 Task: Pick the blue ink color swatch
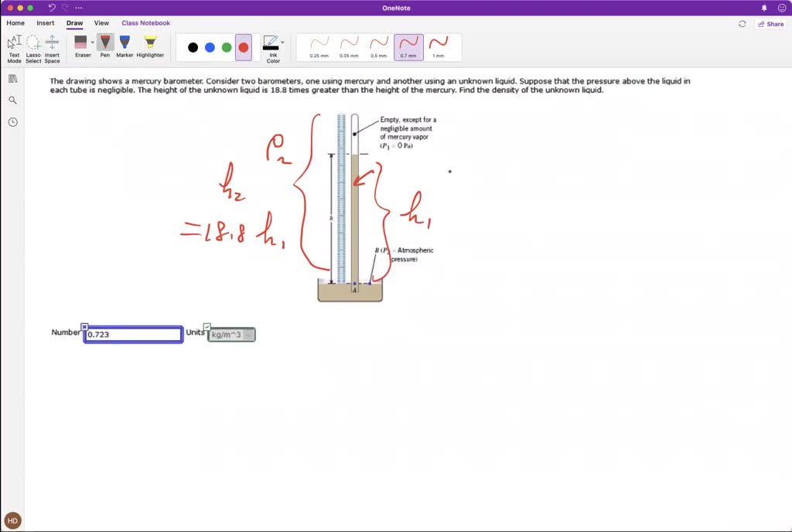point(210,47)
